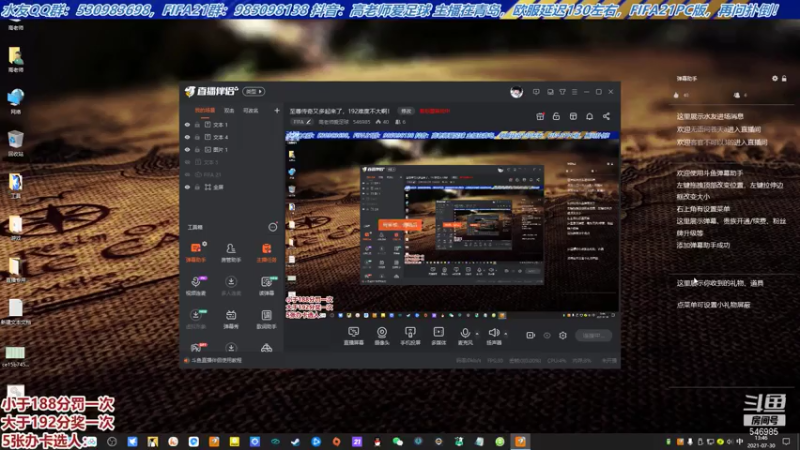Toggle lock on 文本 4 layer
The image size is (800, 450).
click(197, 137)
